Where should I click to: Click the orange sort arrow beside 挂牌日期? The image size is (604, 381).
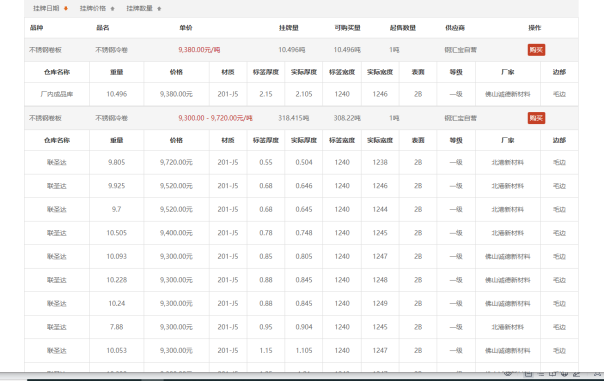click(x=66, y=8)
